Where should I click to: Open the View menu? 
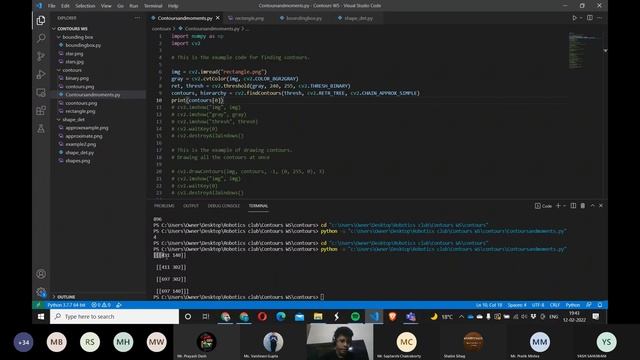[106, 6]
